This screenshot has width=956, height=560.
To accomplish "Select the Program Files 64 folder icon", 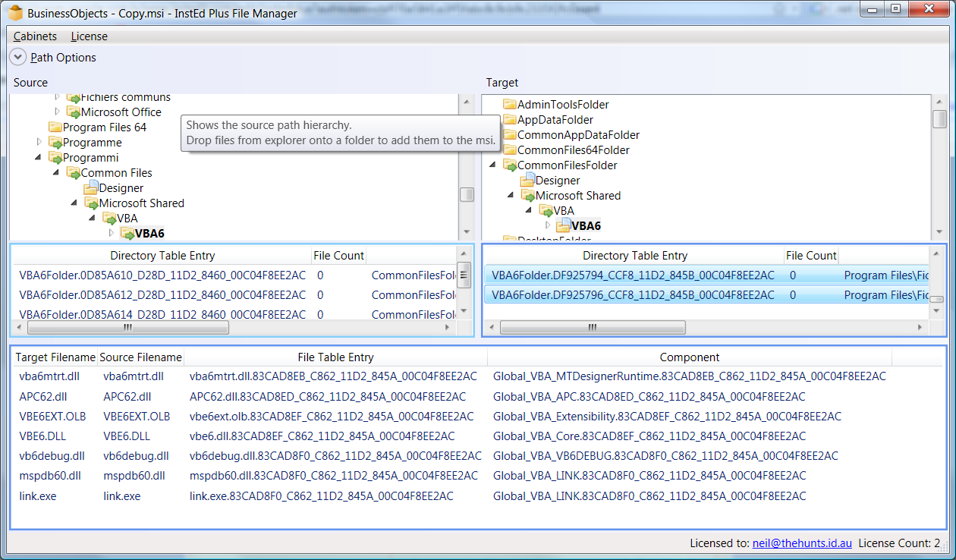I will tap(55, 127).
